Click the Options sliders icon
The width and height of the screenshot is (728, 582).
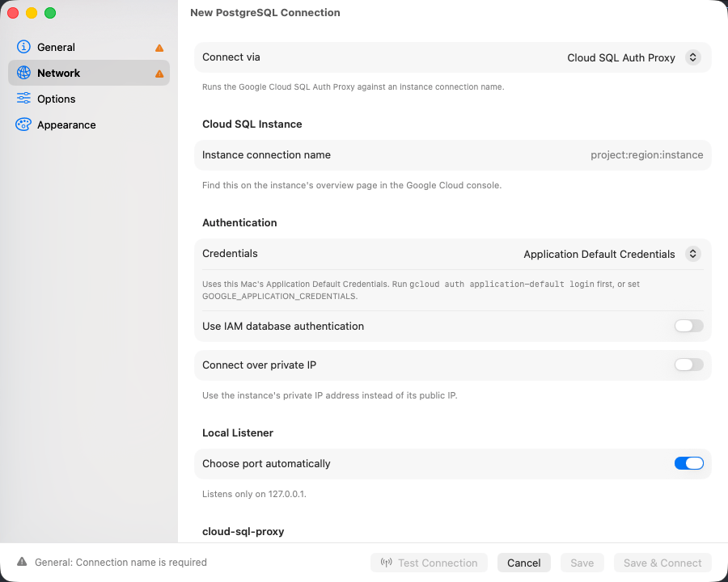coord(23,99)
